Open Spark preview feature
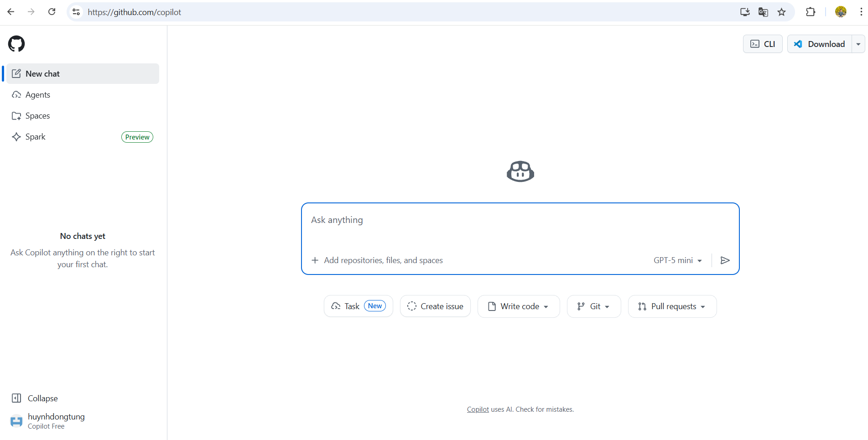This screenshot has width=868, height=440. point(35,136)
